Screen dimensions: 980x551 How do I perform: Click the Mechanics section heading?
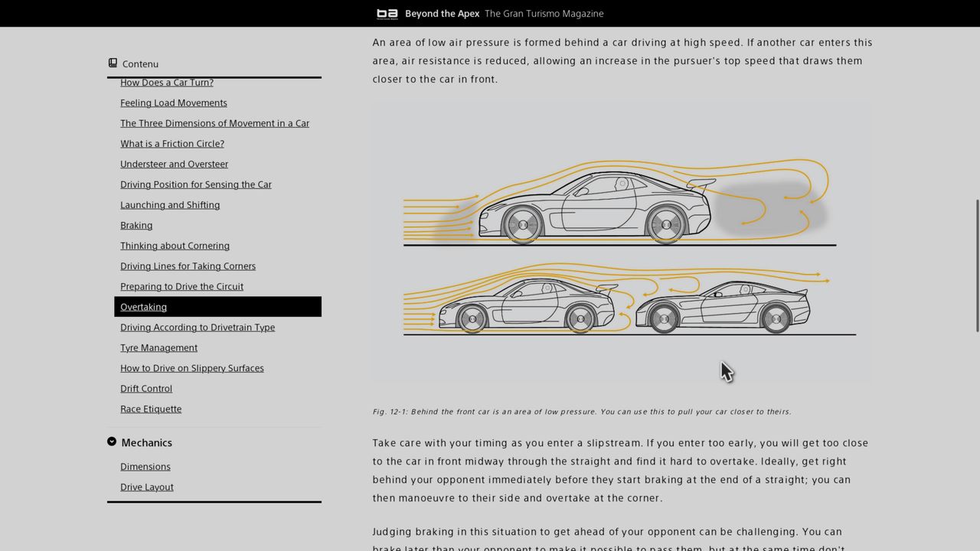[x=146, y=442]
